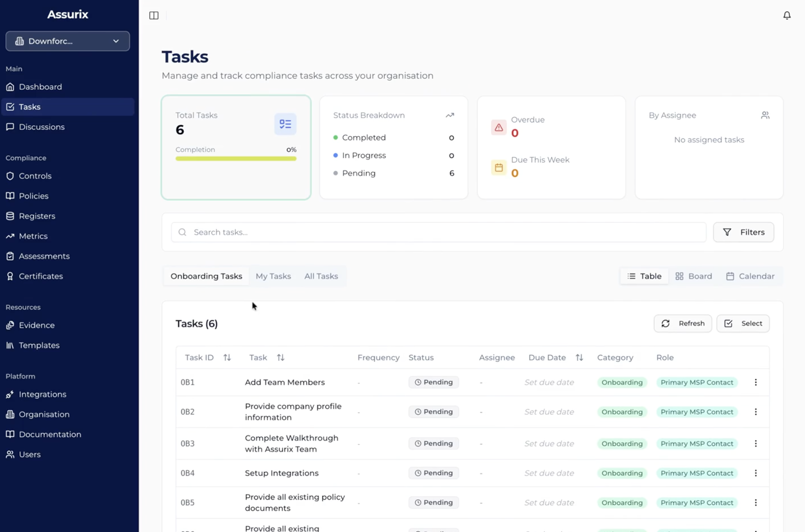
Task: Switch to the My Tasks tab
Action: pos(273,276)
